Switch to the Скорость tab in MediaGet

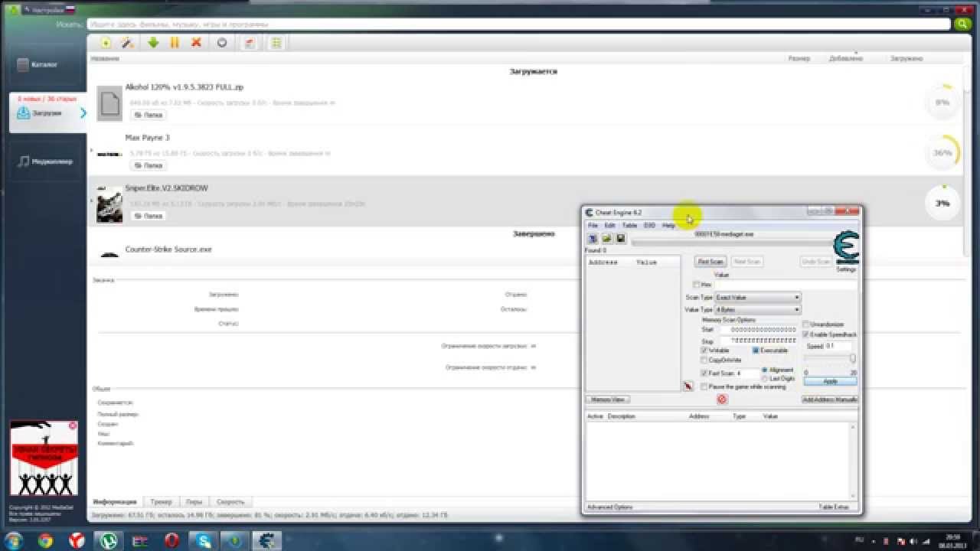coord(230,502)
